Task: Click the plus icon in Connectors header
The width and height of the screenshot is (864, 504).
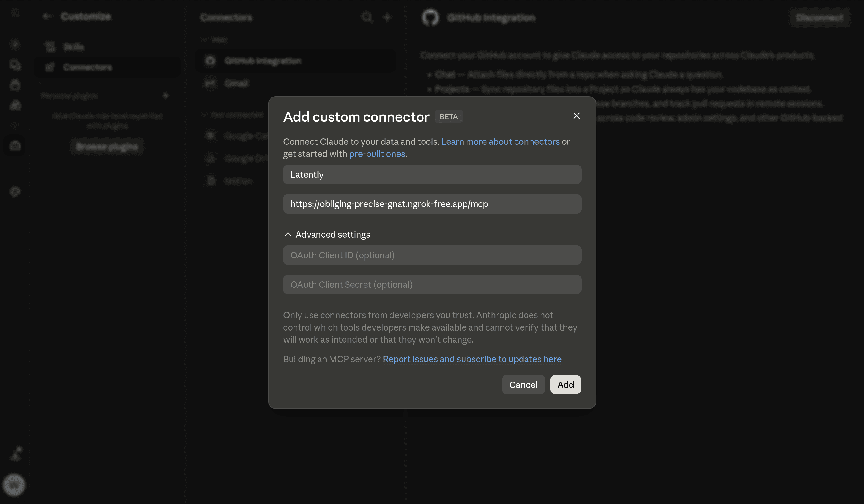Action: tap(387, 17)
